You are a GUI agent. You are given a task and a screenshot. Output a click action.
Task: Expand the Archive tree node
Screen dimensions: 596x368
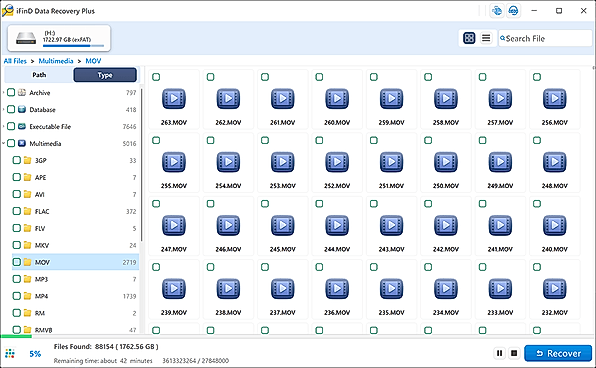point(3,92)
